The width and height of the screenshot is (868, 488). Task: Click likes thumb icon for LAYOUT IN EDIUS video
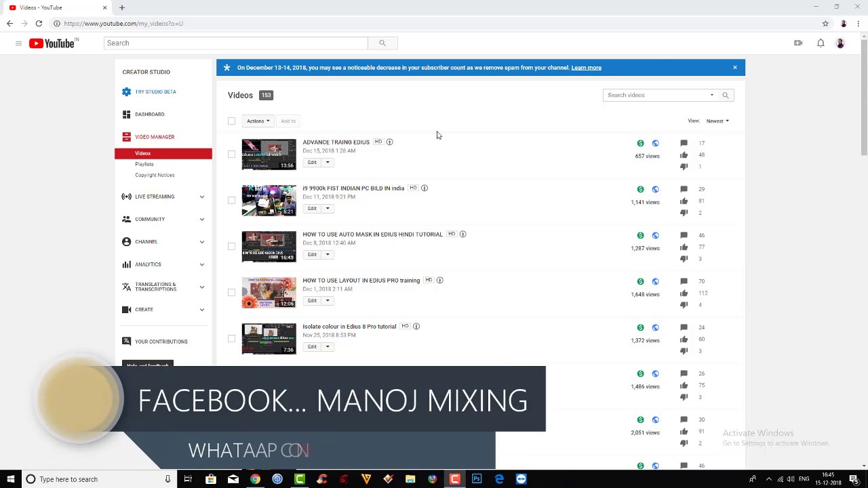[684, 293]
